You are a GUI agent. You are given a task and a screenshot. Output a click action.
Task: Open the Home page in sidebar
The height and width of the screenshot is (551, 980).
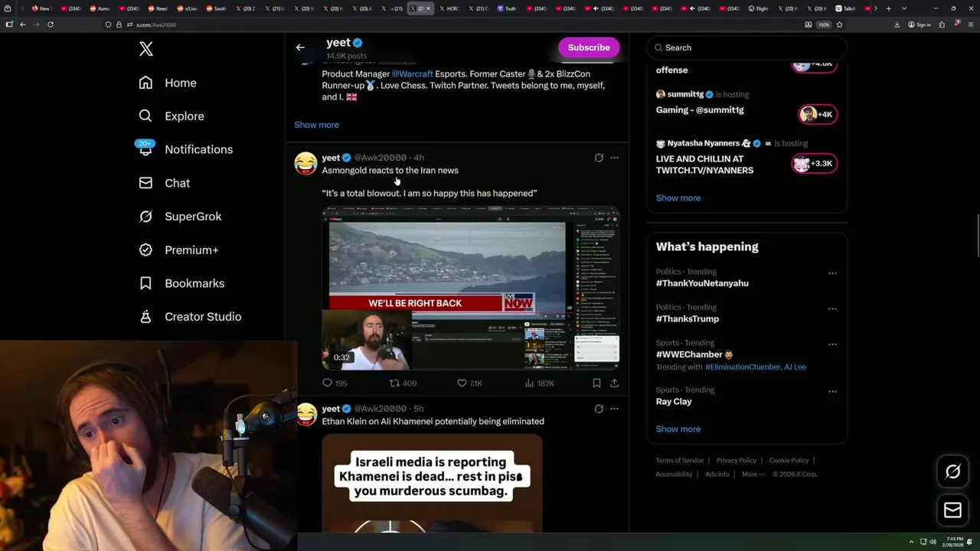click(x=168, y=83)
